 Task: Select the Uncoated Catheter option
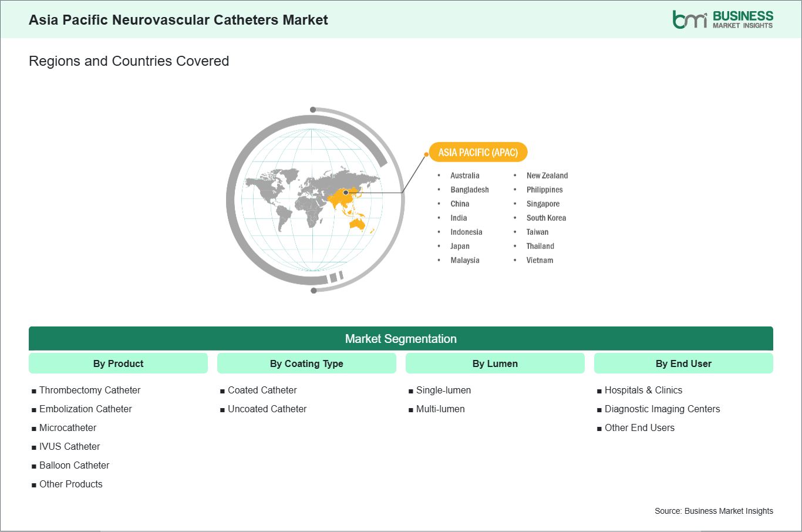[x=267, y=409]
